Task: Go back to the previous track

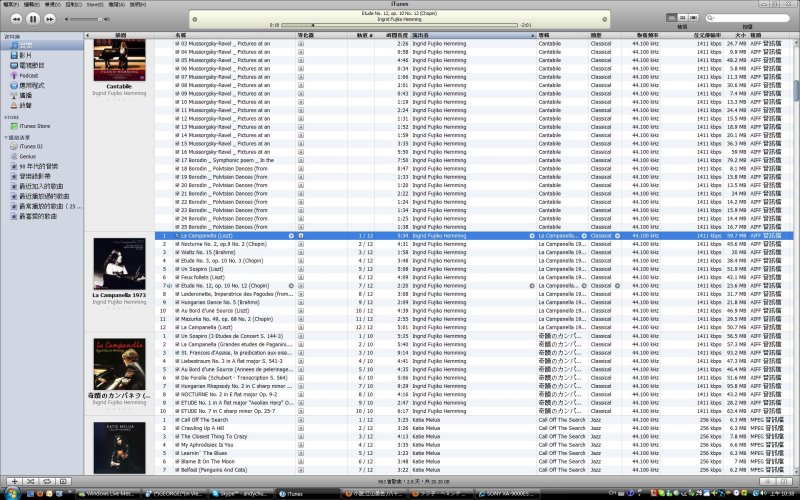Action: (14, 18)
